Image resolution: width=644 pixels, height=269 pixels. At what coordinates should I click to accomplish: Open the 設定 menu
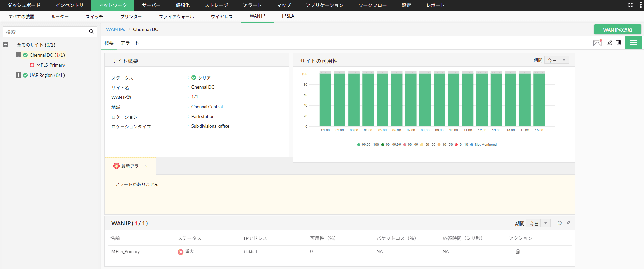(406, 5)
